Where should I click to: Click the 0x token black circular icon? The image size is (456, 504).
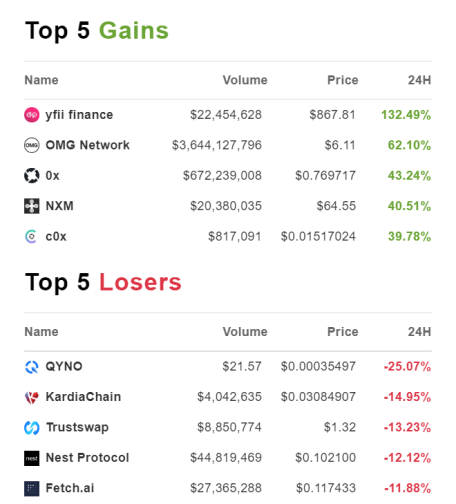pos(32,176)
